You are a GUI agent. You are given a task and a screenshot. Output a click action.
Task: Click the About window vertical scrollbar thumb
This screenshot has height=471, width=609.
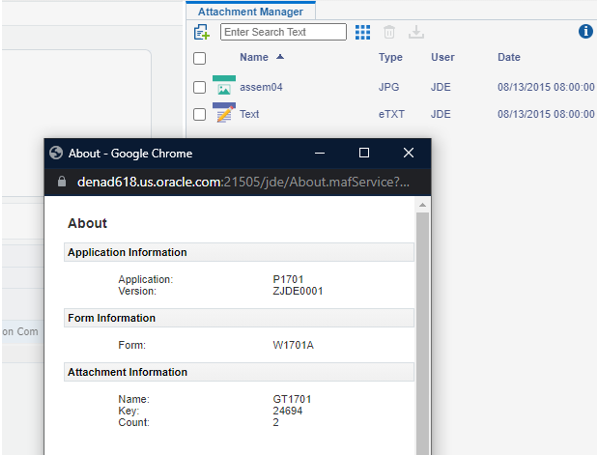point(423,333)
